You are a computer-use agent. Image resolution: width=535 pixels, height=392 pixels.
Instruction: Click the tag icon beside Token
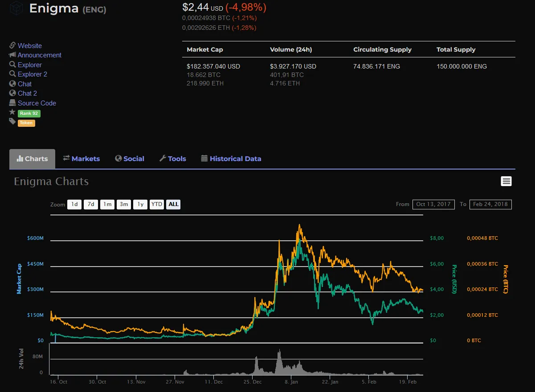point(12,121)
